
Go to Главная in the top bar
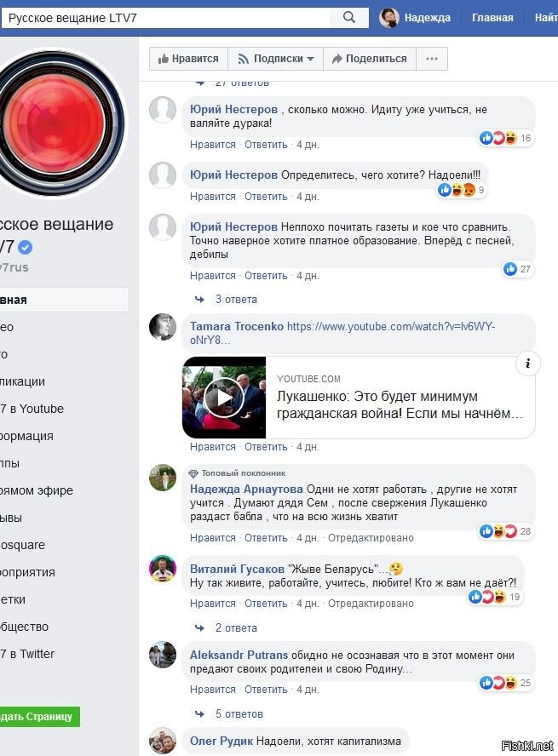click(x=492, y=18)
